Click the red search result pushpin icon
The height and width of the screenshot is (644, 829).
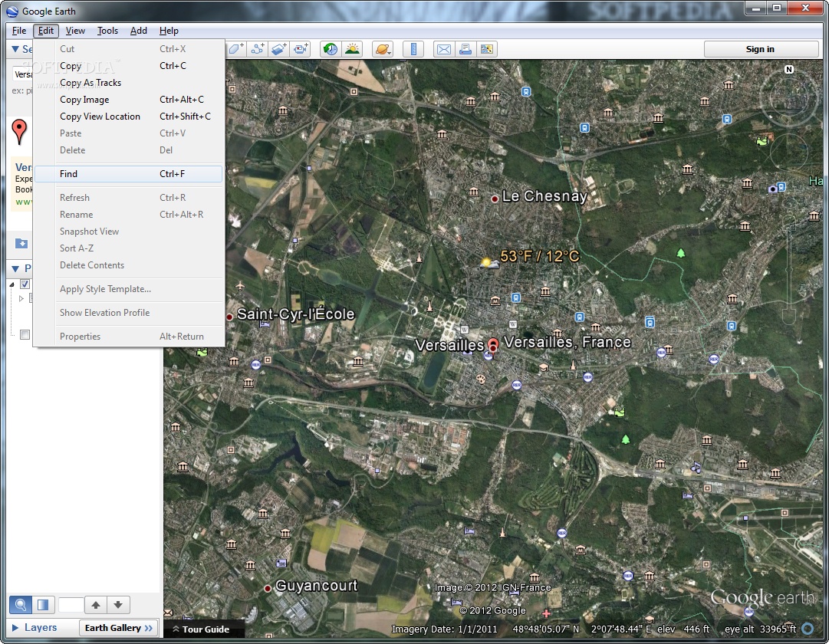click(x=20, y=132)
